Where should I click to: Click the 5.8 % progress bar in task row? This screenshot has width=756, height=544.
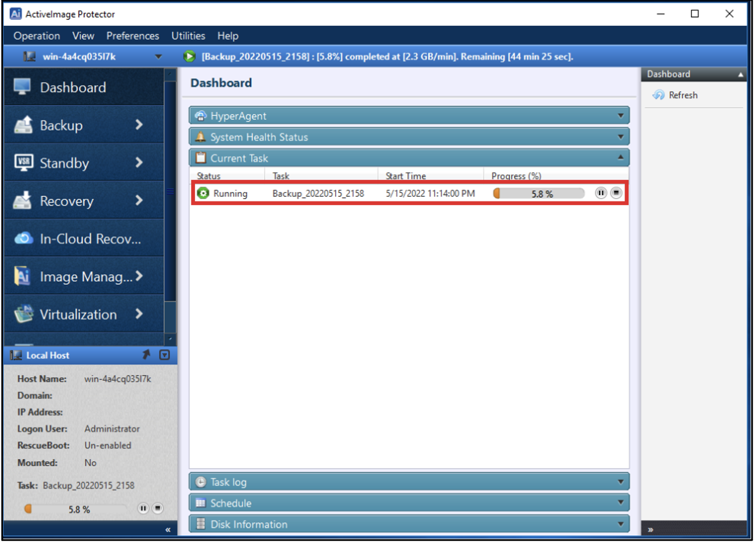coord(539,193)
